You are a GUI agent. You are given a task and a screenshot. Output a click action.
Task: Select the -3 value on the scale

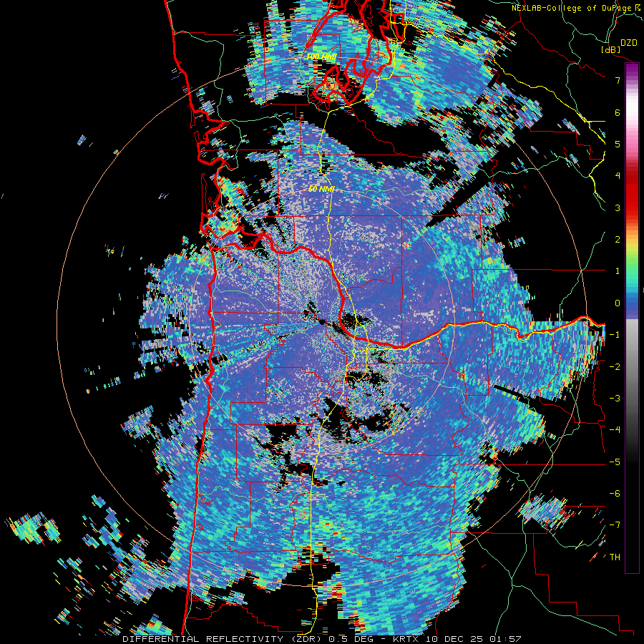pyautogui.click(x=615, y=399)
